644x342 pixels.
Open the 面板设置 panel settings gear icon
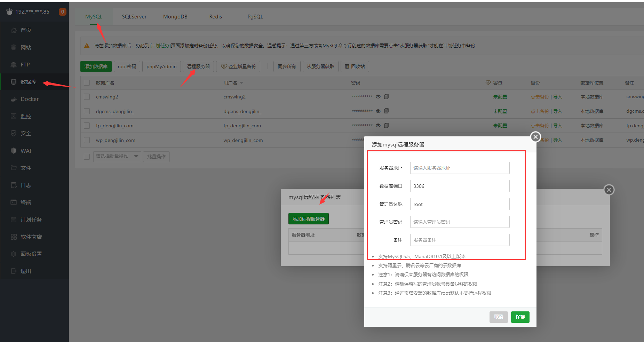(x=14, y=254)
